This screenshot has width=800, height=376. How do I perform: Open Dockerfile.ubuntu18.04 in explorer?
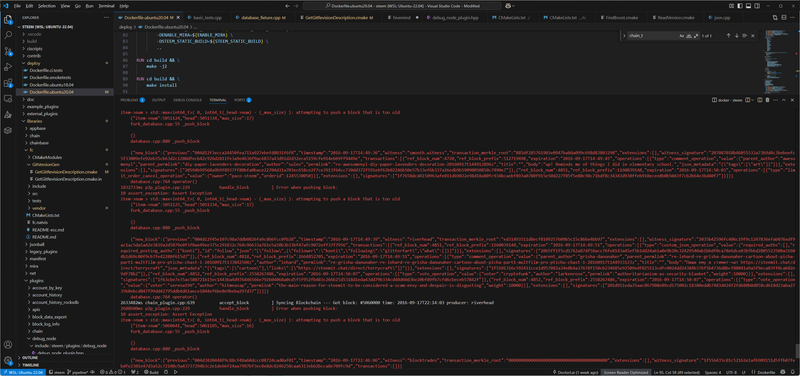64,84
